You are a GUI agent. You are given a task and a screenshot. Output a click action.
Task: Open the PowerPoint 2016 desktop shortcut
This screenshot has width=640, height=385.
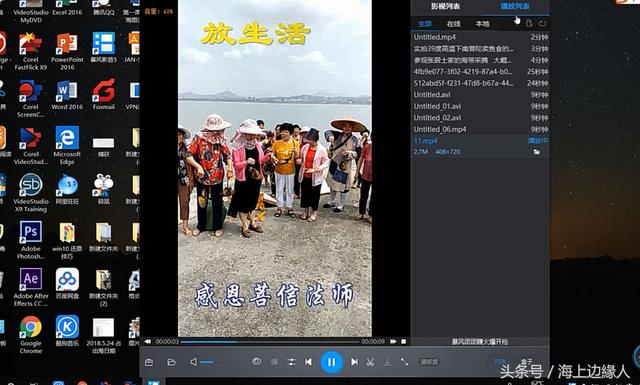(67, 51)
